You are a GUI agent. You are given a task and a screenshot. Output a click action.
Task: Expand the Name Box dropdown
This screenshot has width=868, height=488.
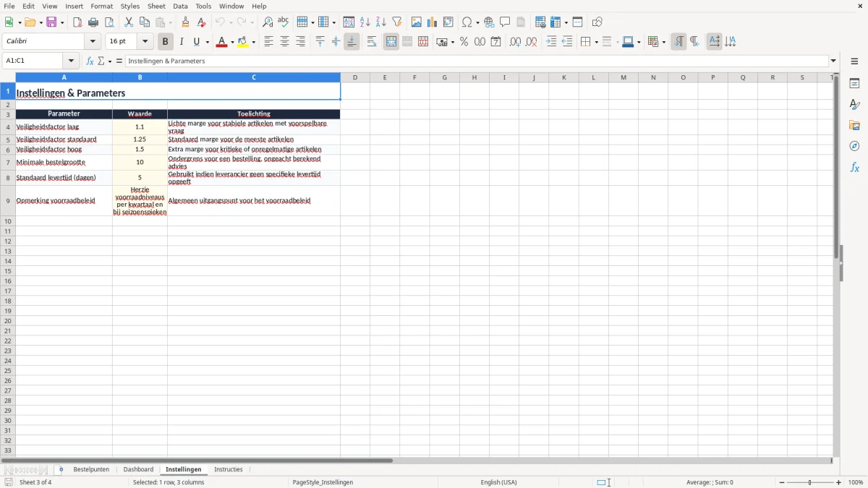(x=71, y=61)
